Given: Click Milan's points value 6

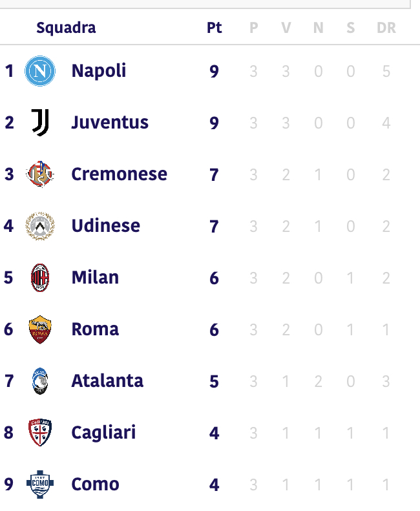Looking at the screenshot, I should [x=215, y=278].
